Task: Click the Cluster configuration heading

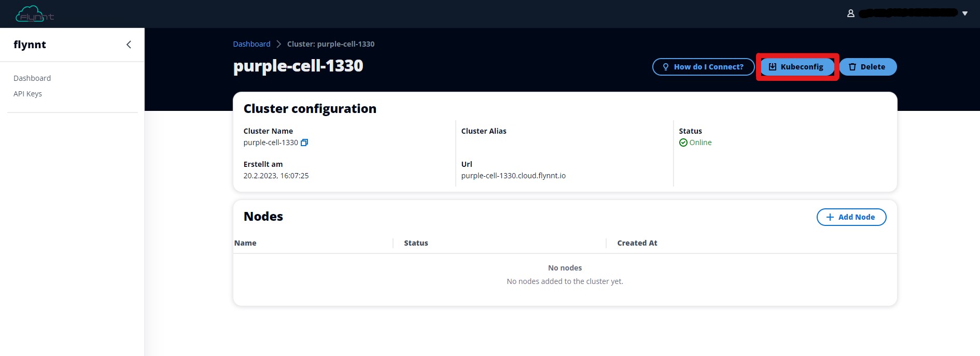Action: (x=310, y=109)
